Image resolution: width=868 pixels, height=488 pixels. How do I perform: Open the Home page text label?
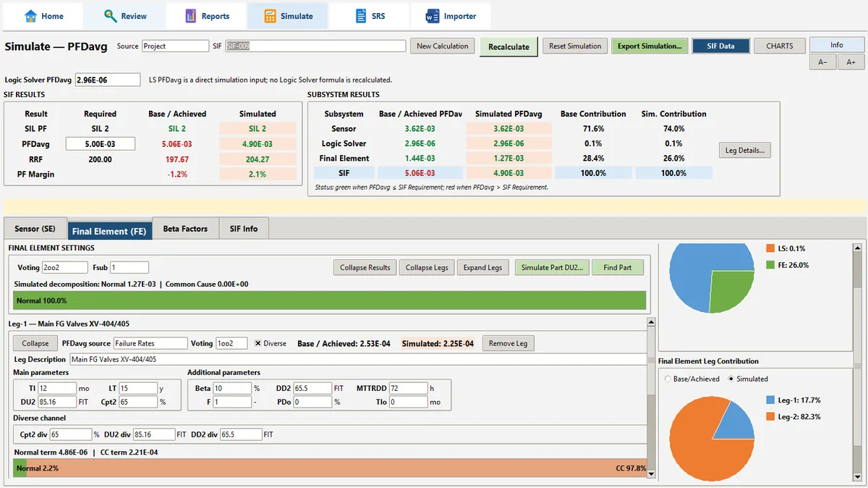pos(52,16)
